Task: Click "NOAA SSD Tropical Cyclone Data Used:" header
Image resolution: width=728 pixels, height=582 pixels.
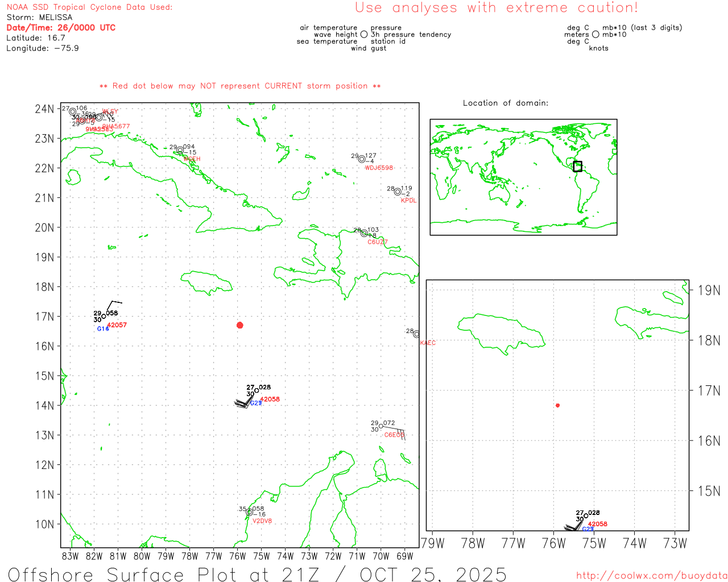Action: click(89, 7)
